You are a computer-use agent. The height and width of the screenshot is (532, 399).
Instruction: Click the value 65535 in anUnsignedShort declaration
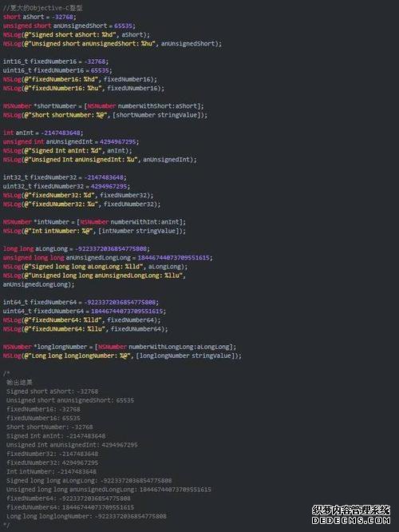click(x=124, y=26)
